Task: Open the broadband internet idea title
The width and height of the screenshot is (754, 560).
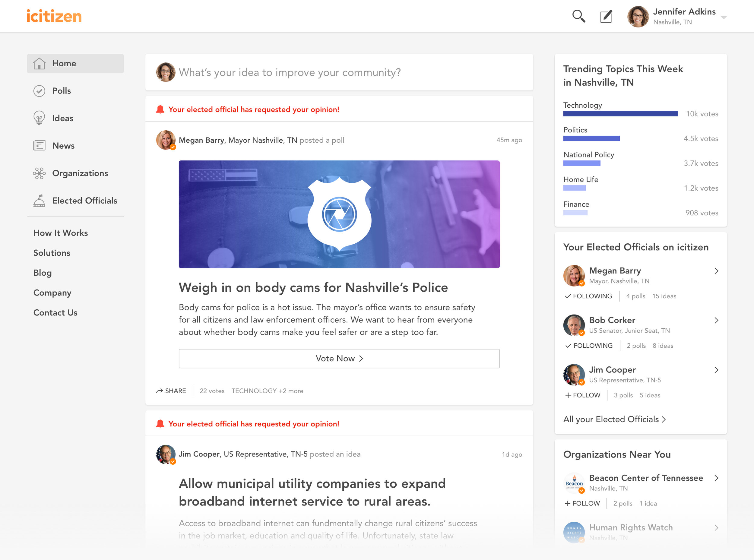Action: 312,492
